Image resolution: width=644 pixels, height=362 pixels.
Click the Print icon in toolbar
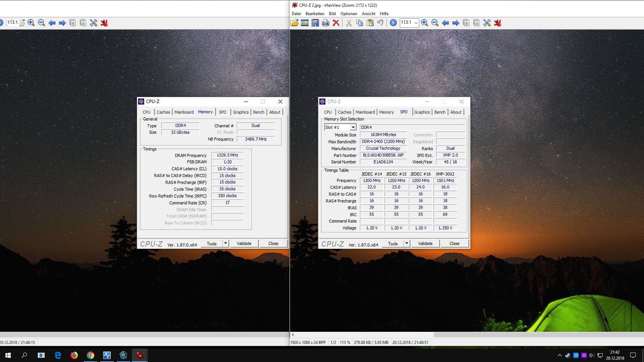325,23
